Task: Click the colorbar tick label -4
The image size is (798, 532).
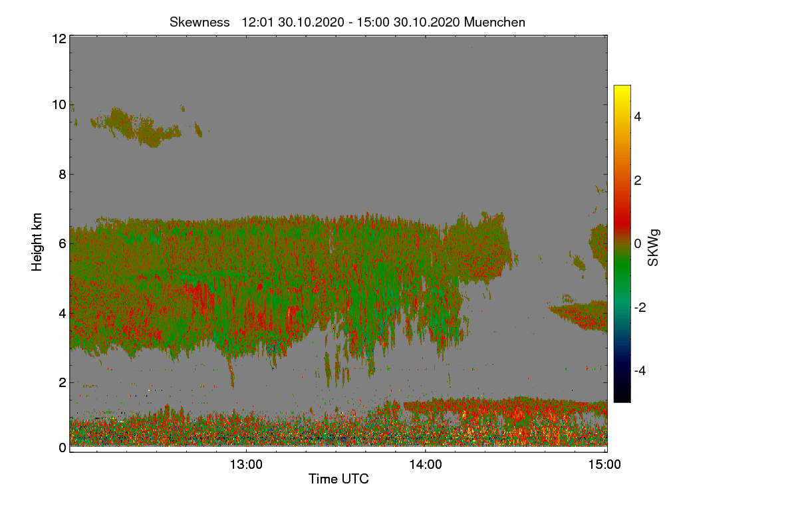Action: [x=639, y=370]
